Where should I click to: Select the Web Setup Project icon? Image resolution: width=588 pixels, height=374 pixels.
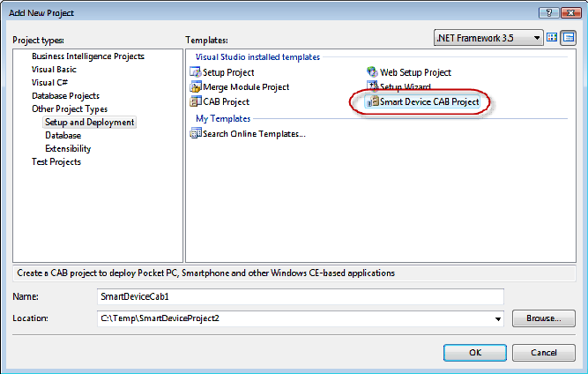372,71
